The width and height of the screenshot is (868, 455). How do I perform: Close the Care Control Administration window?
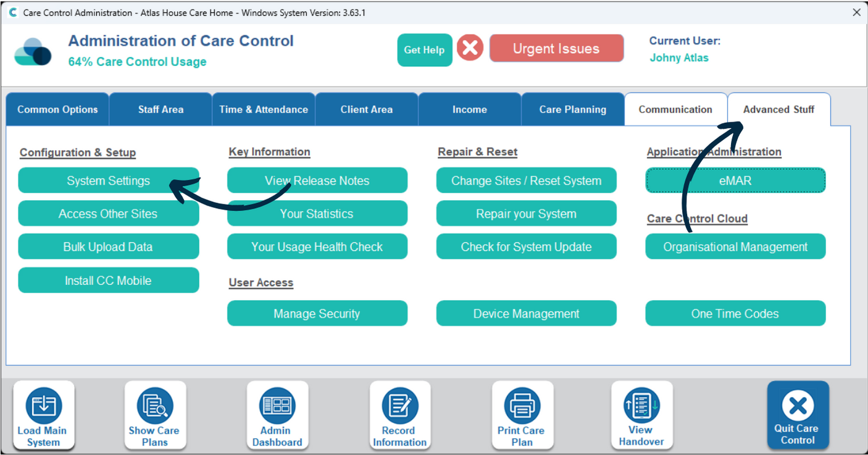[856, 12]
